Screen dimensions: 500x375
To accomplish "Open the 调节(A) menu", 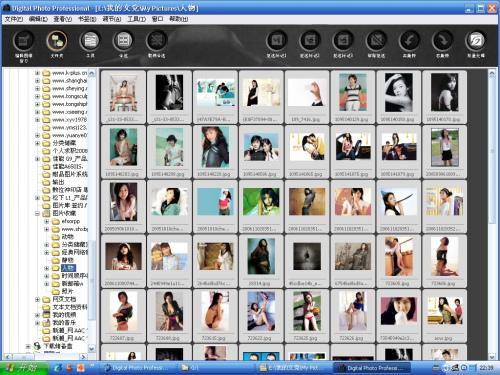I will coord(112,19).
